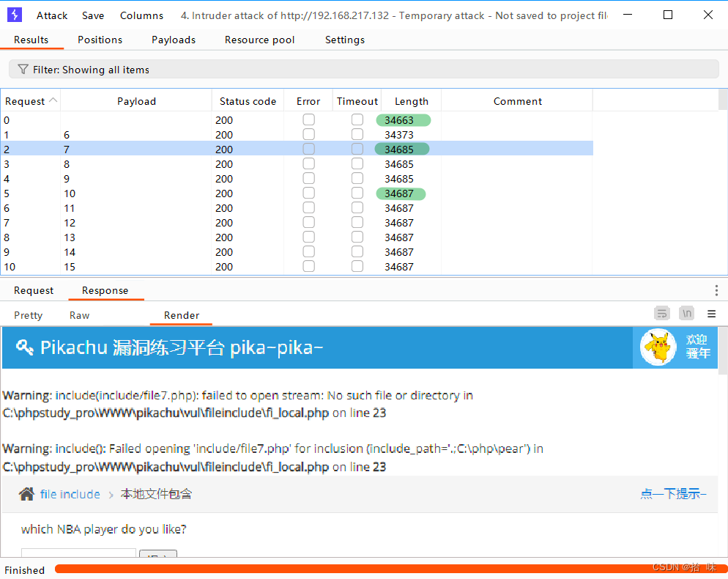728x579 pixels.
Task: Enable the \n non-printing characters display
Action: click(686, 313)
